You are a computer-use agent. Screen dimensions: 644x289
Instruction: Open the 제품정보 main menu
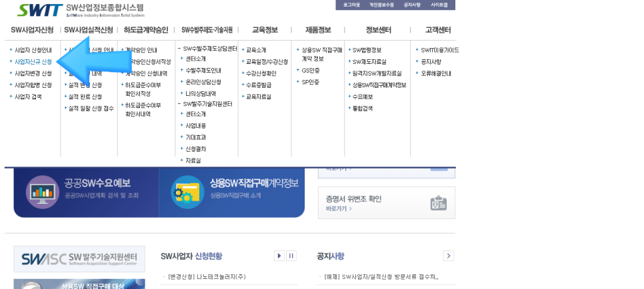coord(318,30)
